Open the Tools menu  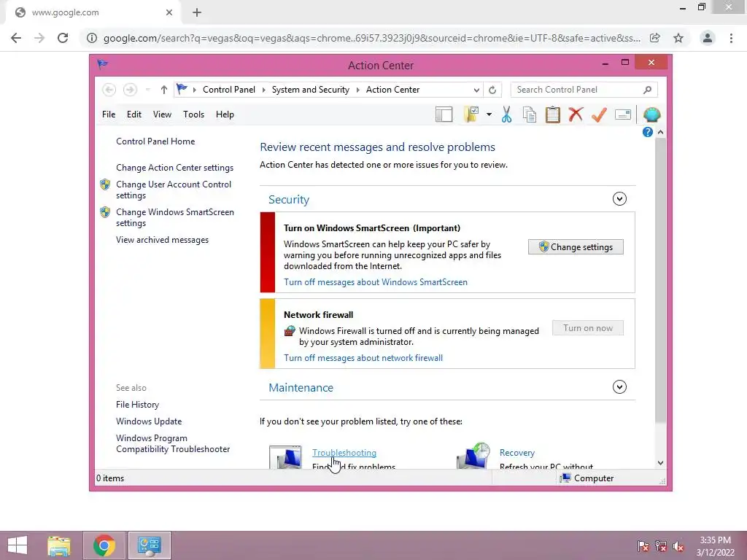click(193, 114)
